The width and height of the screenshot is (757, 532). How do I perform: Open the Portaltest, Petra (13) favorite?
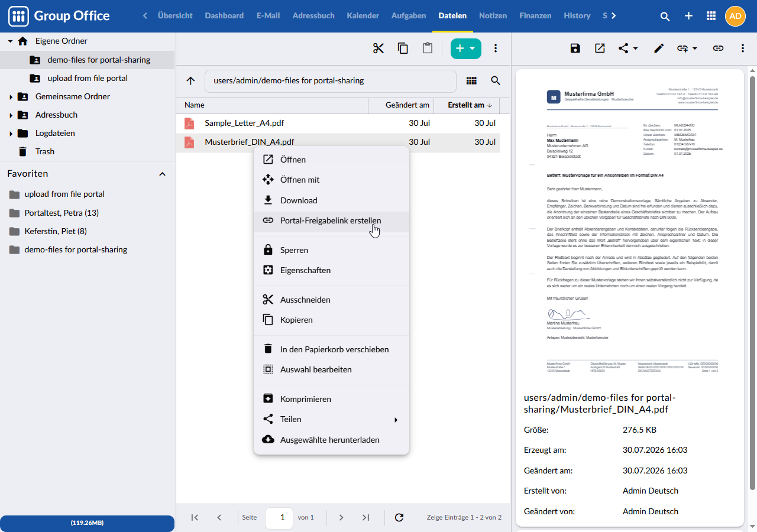(x=62, y=213)
